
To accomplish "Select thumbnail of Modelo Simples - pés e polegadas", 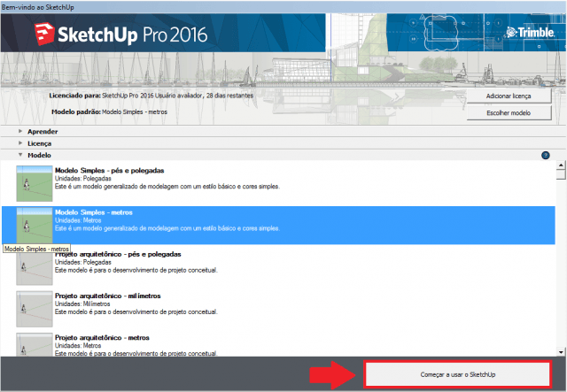I will (x=35, y=183).
